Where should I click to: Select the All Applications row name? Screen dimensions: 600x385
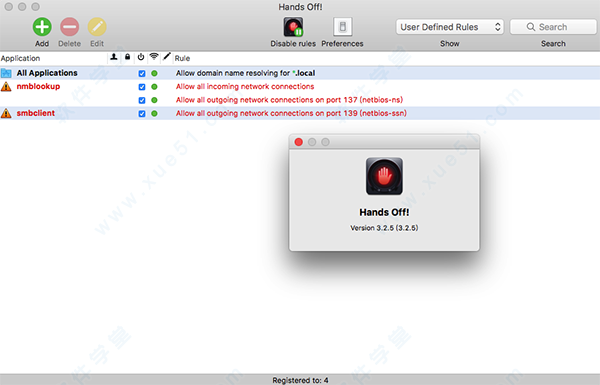pyautogui.click(x=47, y=73)
